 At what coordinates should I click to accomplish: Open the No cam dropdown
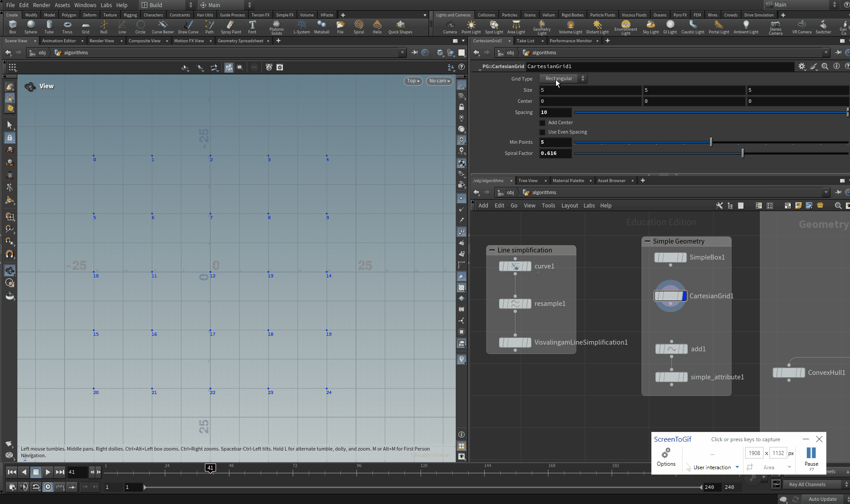pos(439,81)
